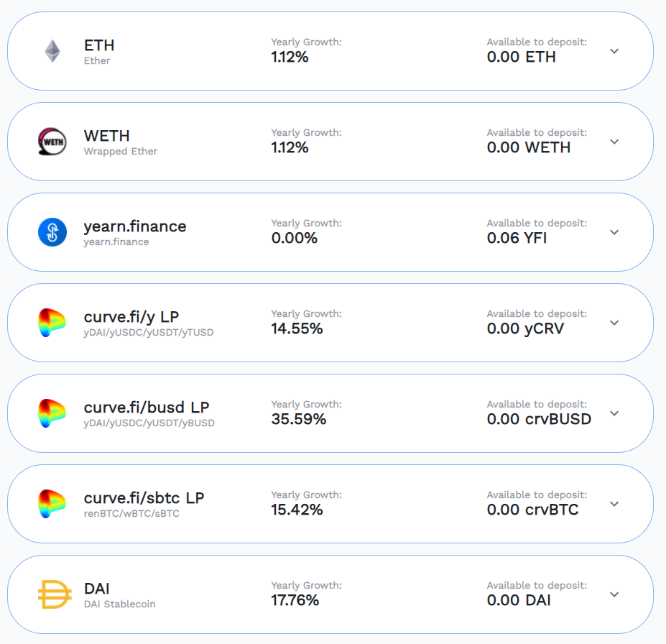
Task: Open the yearn.finance vault chevron
Action: [x=614, y=232]
